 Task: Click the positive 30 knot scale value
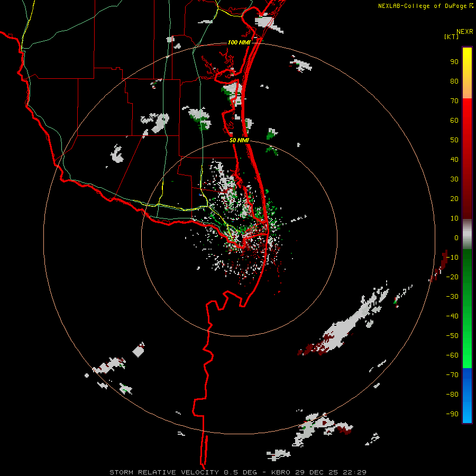click(x=454, y=179)
